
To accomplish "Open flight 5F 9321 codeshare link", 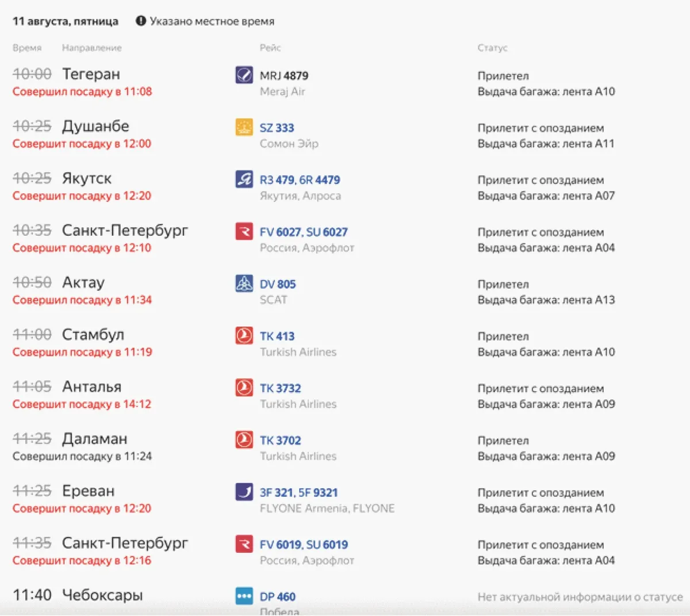I will point(318,493).
